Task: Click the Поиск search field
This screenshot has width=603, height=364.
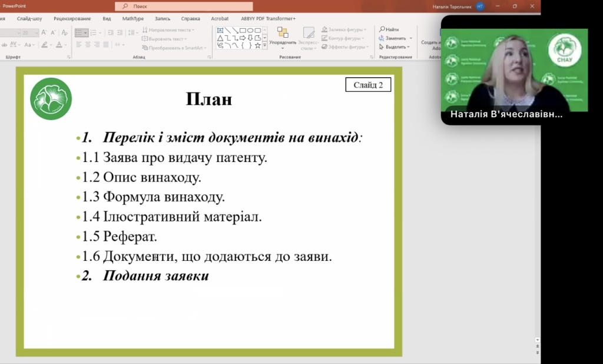Action: 184,6
